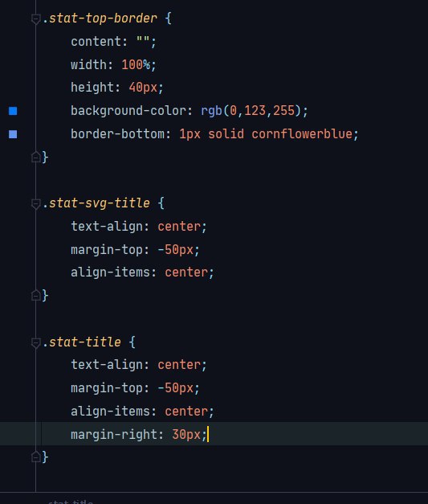
Task: Click text-align: center in .stat-svg-title
Action: (138, 227)
